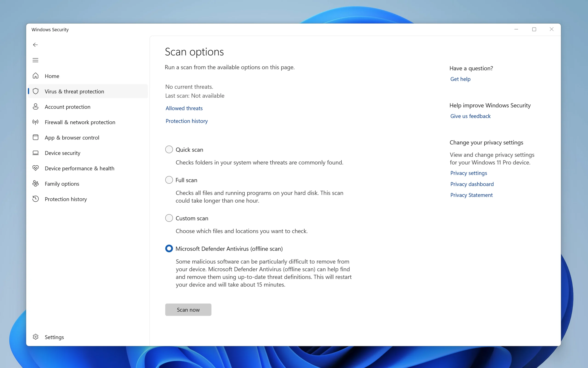Viewport: 588px width, 368px height.
Task: Click the Firewall & network antenna icon
Action: pyautogui.click(x=36, y=122)
